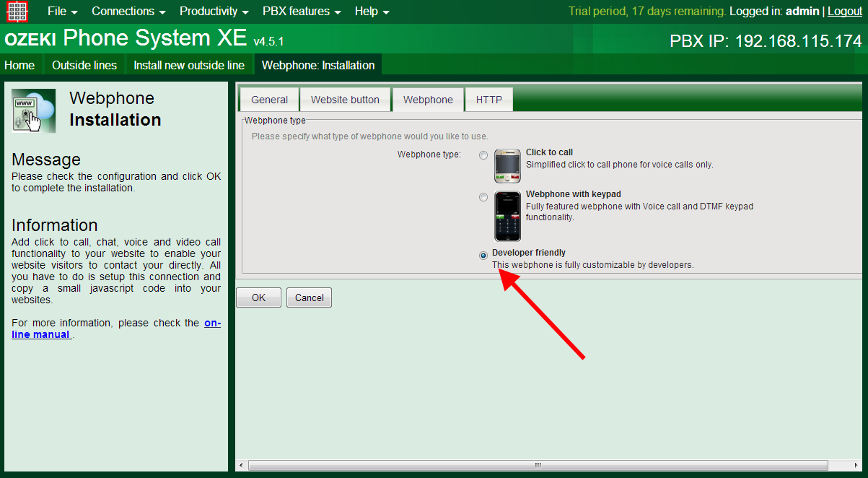Screen dimensions: 868x478
Task: Click the Webphone Installation browser icon
Action: point(34,110)
